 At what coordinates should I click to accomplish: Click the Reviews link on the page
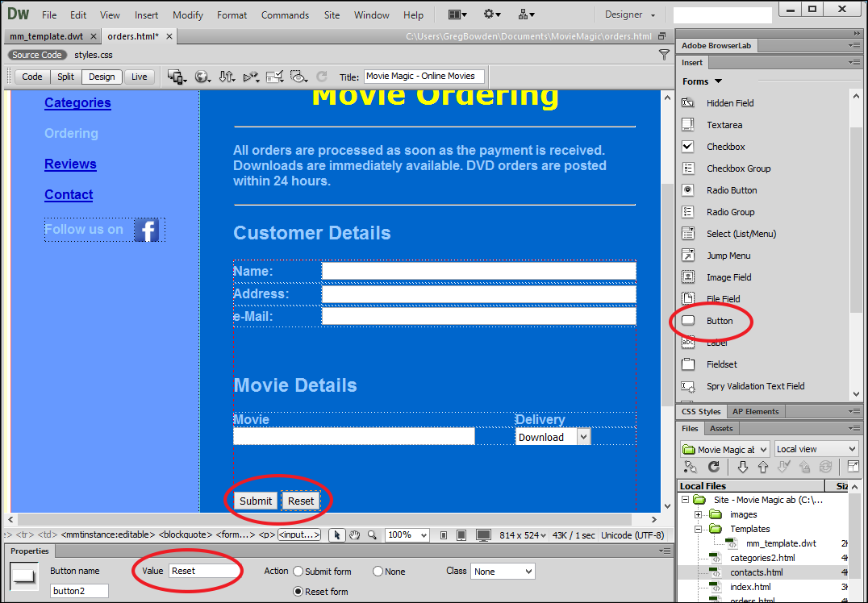pos(70,164)
